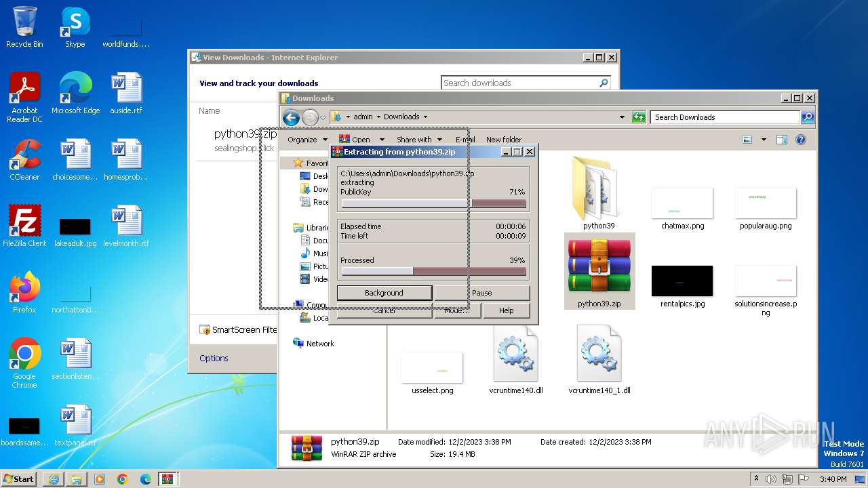Screen dimensions: 868x488
Task: Launch Microsoft Edge desktop shortcut
Action: [x=75, y=93]
